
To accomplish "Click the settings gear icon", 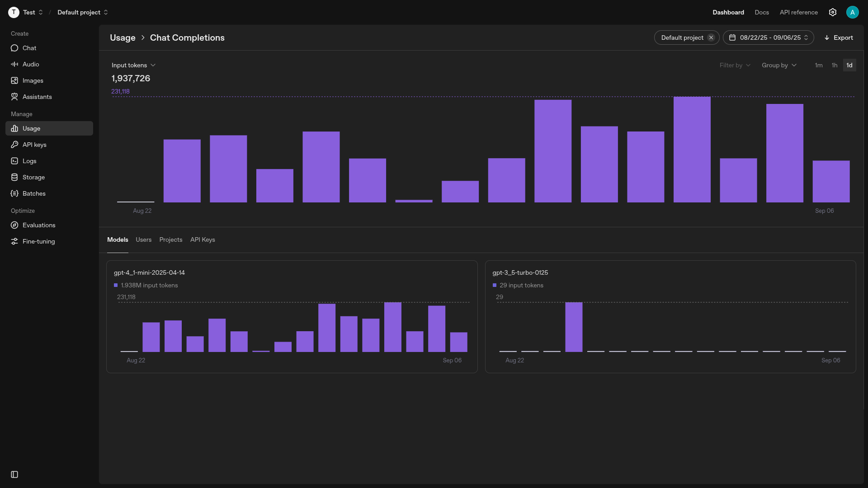I will 833,12.
